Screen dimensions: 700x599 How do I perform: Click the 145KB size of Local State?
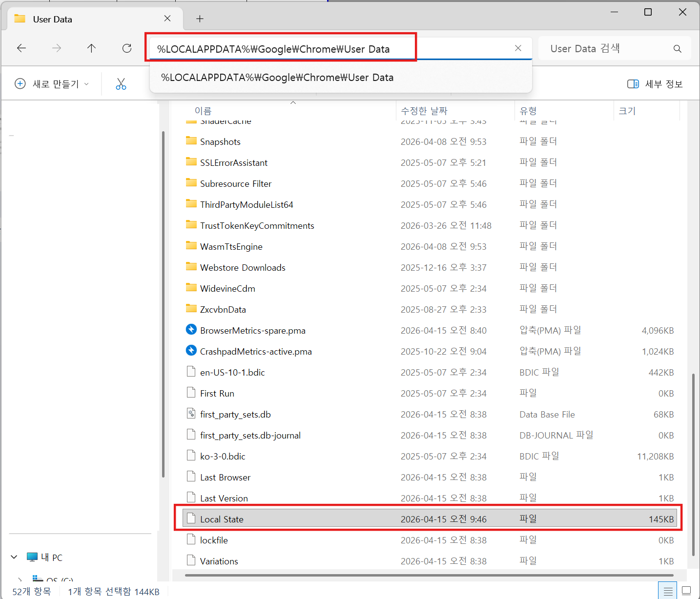[661, 519]
